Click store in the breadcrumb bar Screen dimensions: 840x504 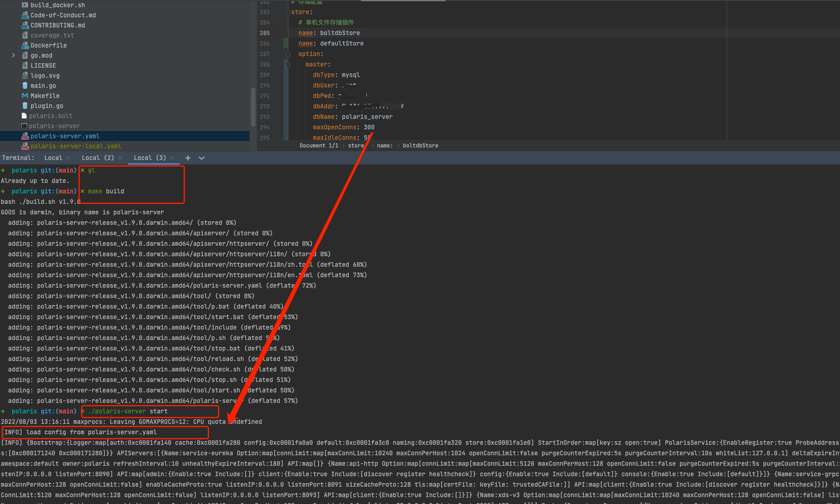click(x=355, y=145)
